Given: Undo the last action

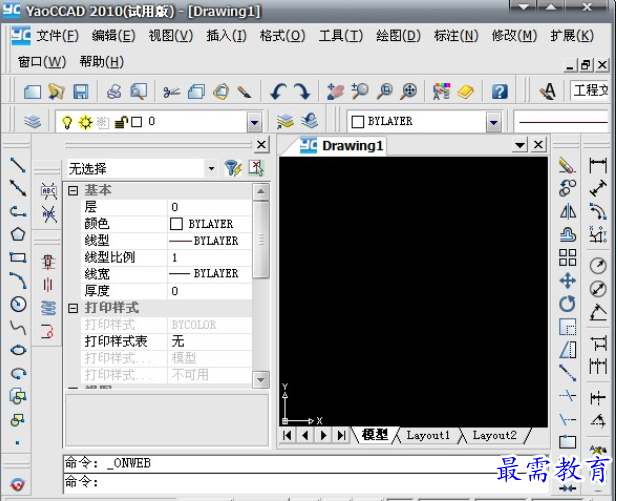Looking at the screenshot, I should [278, 91].
